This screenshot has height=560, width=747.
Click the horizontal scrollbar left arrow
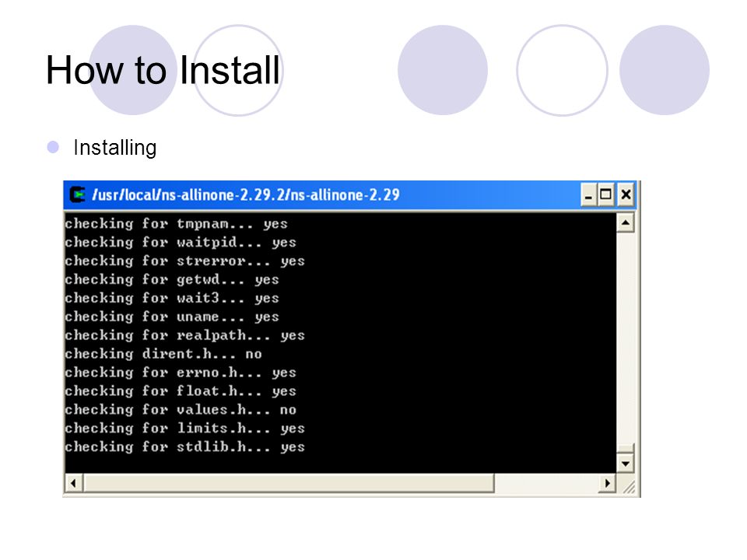73,483
